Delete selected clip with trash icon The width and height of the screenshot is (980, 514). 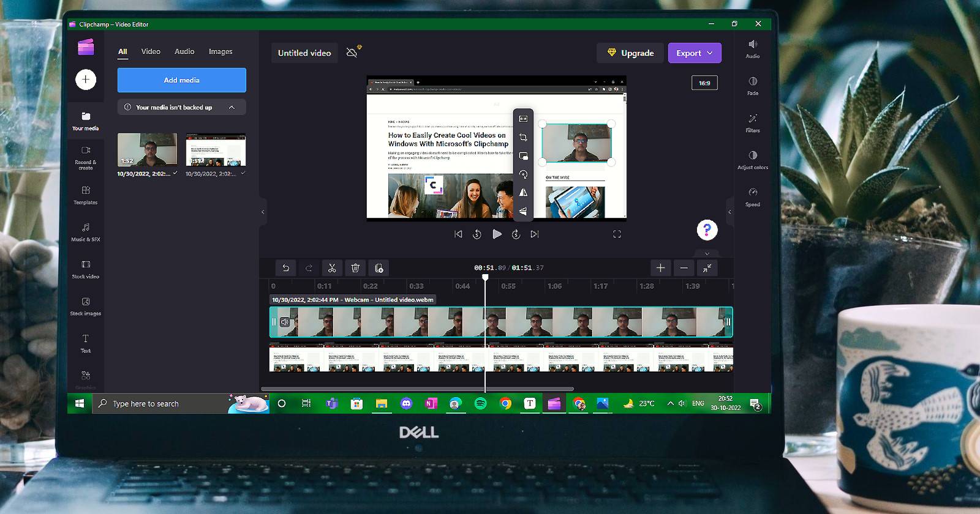(x=355, y=268)
